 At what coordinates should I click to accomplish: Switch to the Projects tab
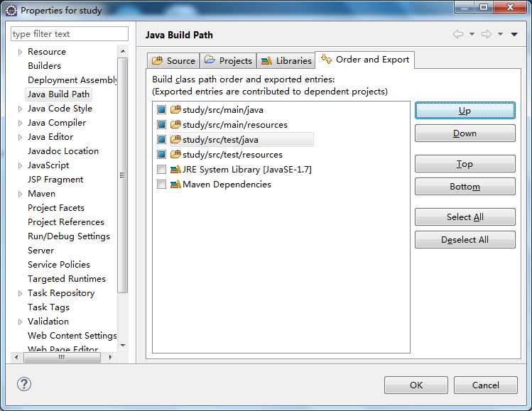pyautogui.click(x=228, y=61)
